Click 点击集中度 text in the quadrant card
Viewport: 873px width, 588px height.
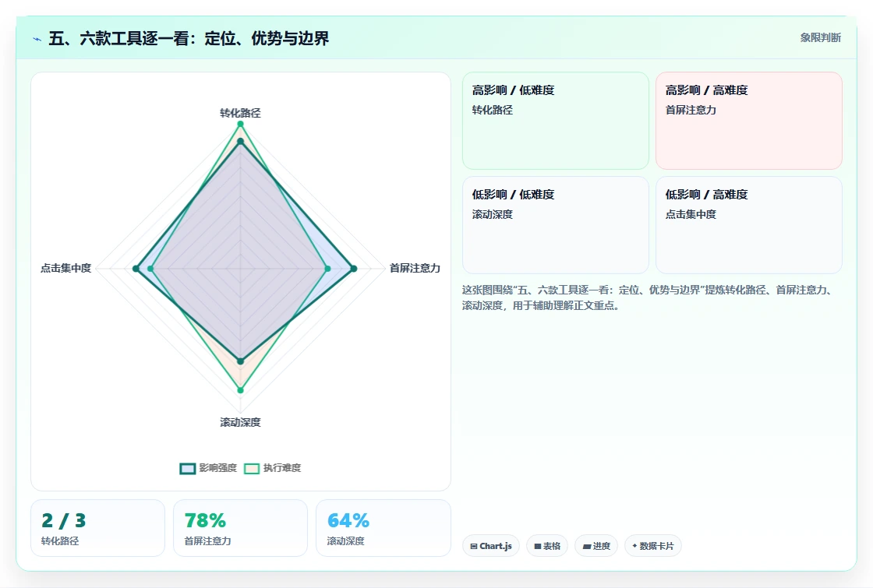click(x=691, y=214)
